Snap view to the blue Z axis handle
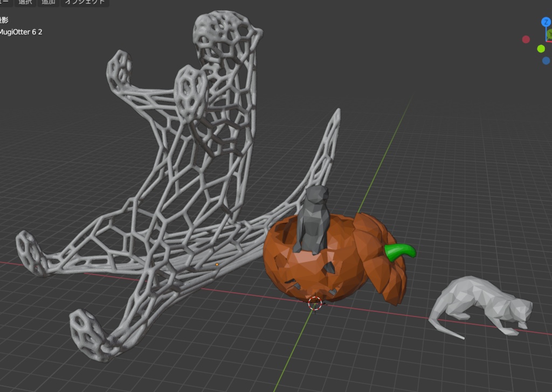This screenshot has width=552, height=392. click(546, 22)
